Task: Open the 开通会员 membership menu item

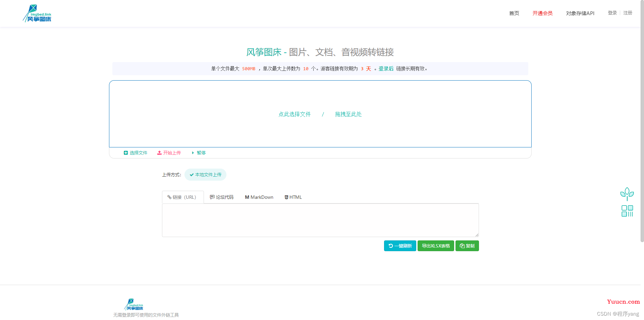Action: [x=542, y=13]
